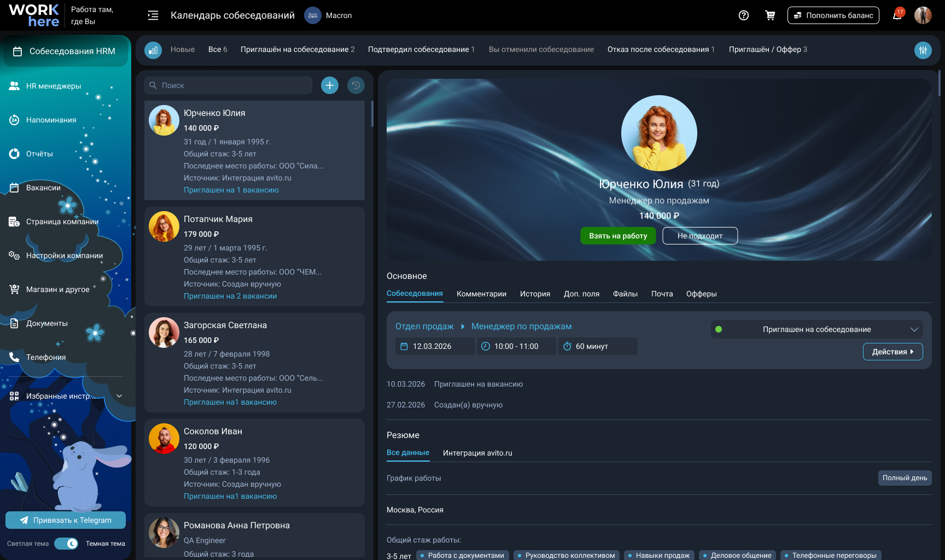The width and height of the screenshot is (945, 560).
Task: Toggle the light/dark theme switch
Action: point(66,544)
